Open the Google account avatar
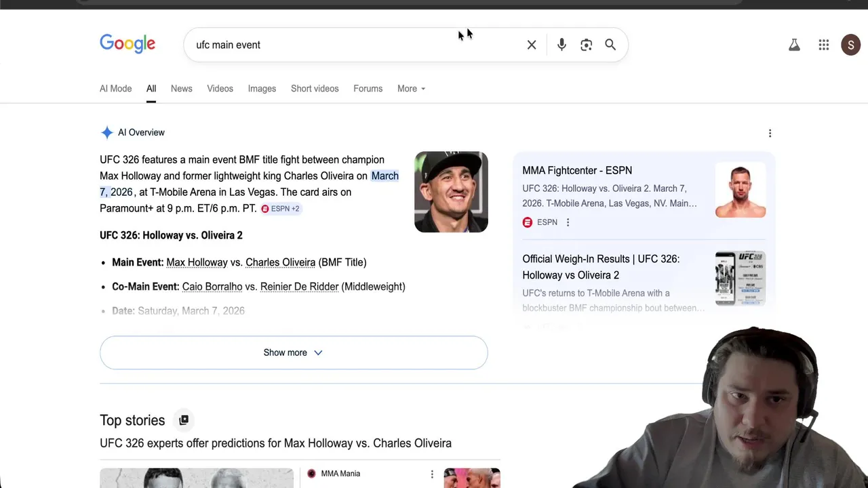The width and height of the screenshot is (868, 488). tap(850, 45)
